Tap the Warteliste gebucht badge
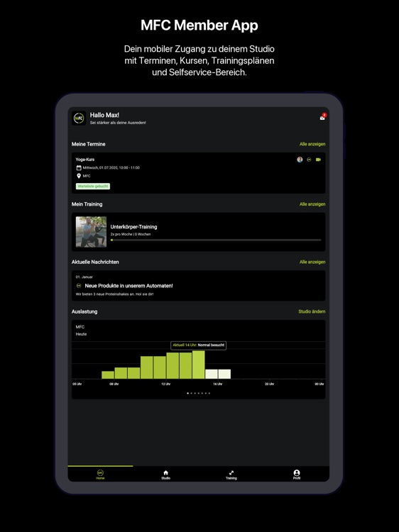Screen dimensions: 399x532 pos(93,187)
